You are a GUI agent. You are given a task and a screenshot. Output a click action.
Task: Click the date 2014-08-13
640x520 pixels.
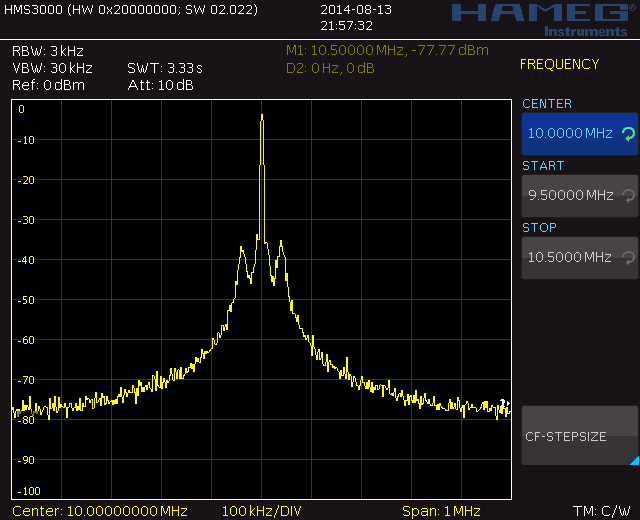point(356,10)
